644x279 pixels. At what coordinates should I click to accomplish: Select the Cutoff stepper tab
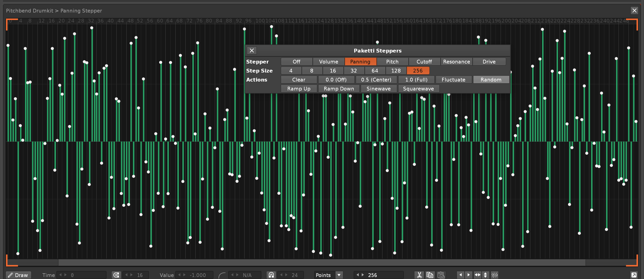(424, 61)
